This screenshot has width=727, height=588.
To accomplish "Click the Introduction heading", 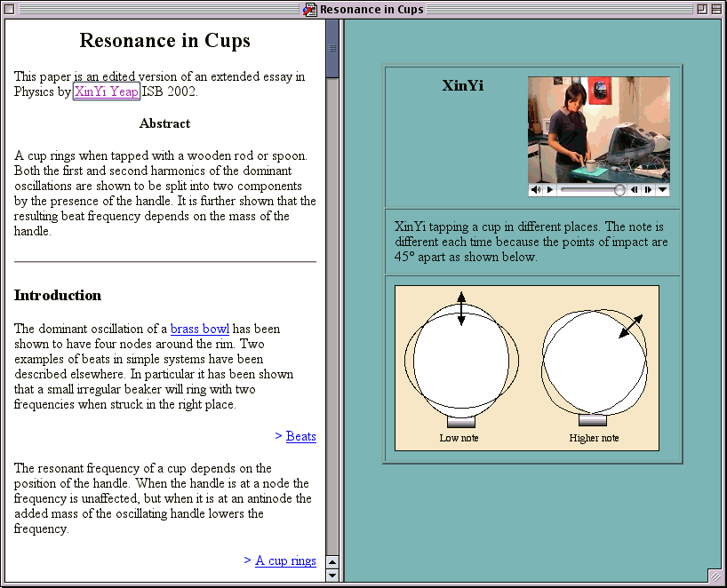I will [x=58, y=295].
